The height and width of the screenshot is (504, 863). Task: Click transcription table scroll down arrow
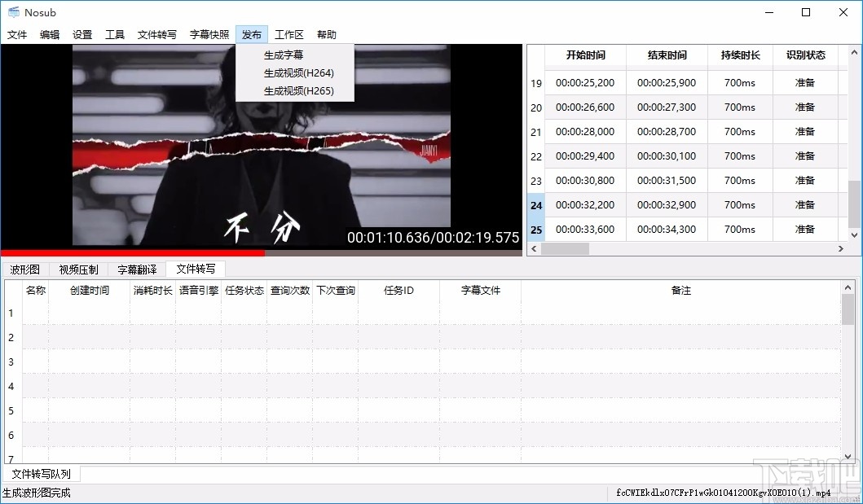(848, 457)
